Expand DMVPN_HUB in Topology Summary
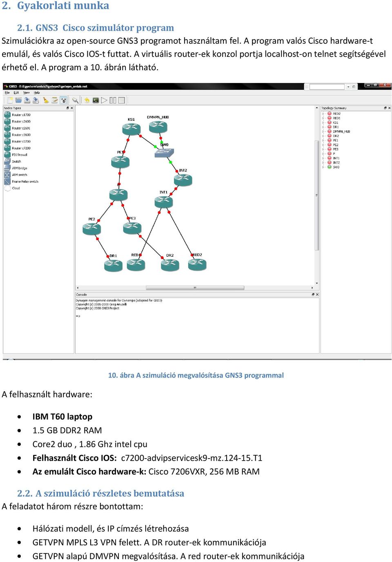This screenshot has width=392, height=562. click(323, 132)
